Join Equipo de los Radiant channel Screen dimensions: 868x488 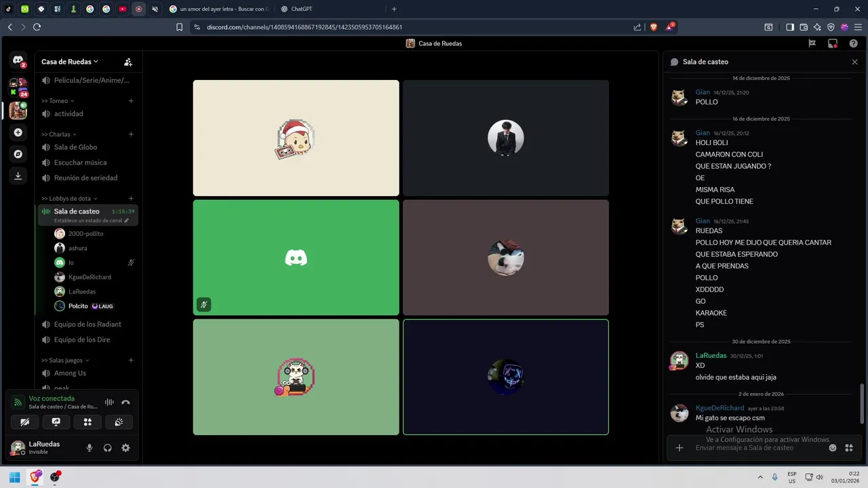pyautogui.click(x=89, y=324)
